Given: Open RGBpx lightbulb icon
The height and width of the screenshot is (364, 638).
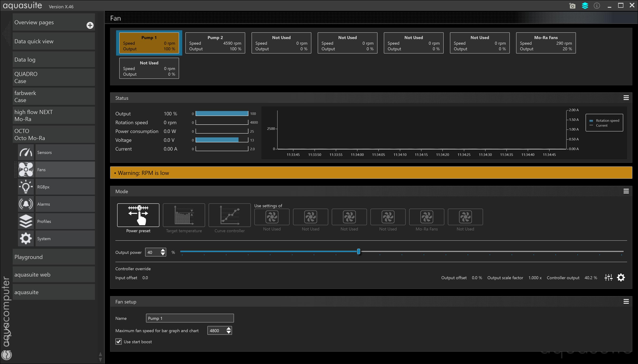Looking at the screenshot, I should pyautogui.click(x=26, y=187).
